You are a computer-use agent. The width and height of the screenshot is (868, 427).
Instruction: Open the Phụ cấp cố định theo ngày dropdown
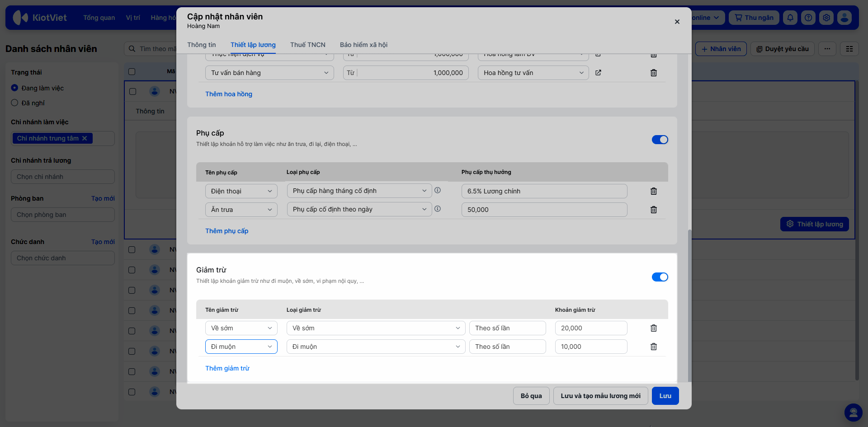pyautogui.click(x=359, y=209)
